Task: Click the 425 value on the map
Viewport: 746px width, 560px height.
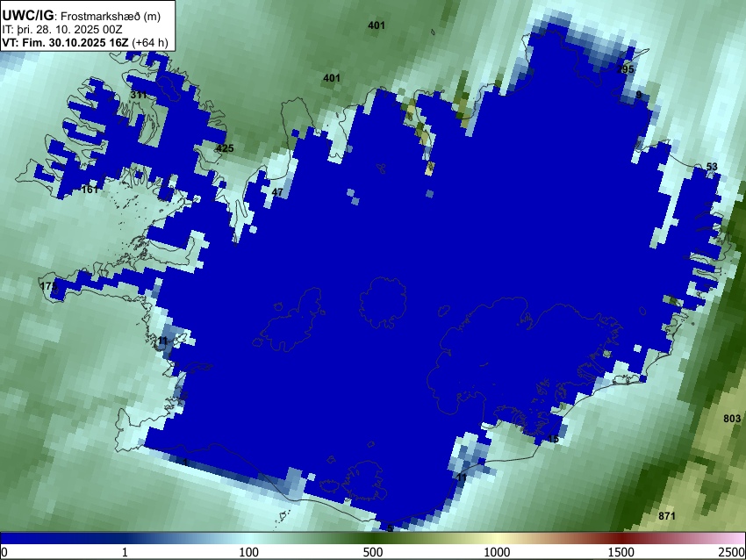Action: coord(225,148)
